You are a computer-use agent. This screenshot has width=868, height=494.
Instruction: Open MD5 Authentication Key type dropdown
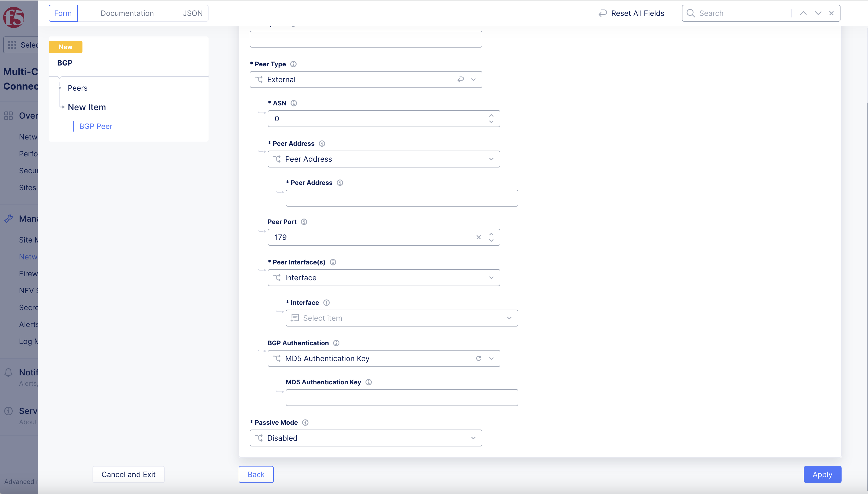384,358
